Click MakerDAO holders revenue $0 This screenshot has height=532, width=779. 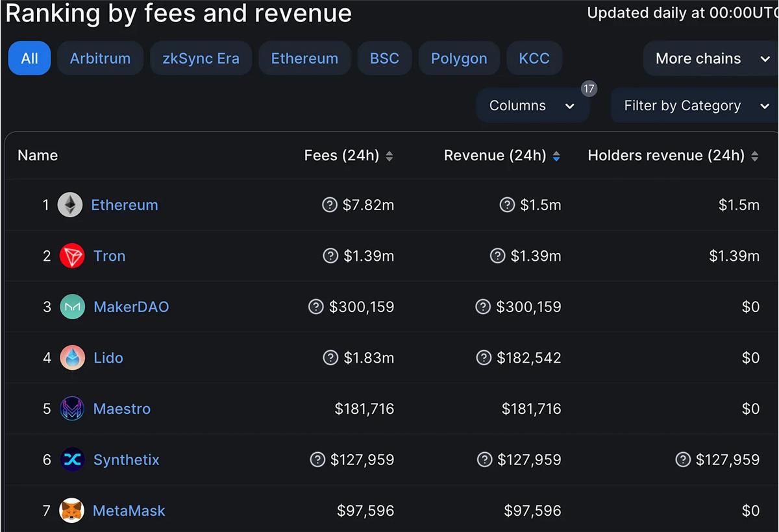coord(750,307)
